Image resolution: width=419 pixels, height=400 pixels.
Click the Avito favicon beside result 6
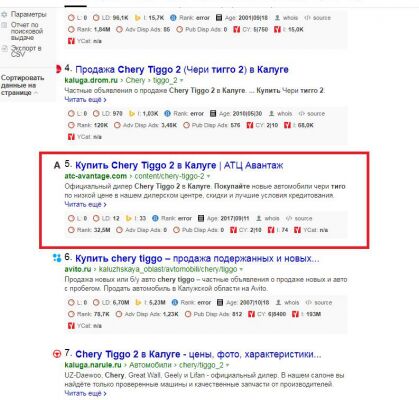pyautogui.click(x=57, y=258)
